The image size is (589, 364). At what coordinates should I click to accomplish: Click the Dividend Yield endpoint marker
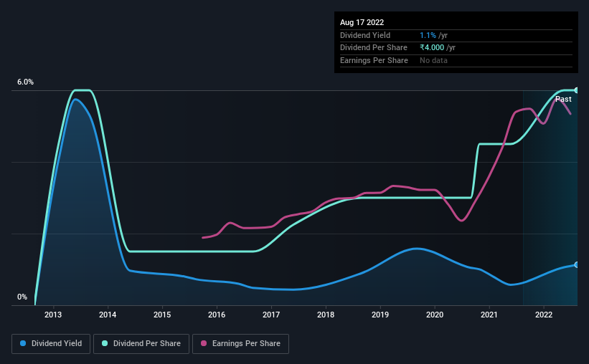pyautogui.click(x=577, y=265)
